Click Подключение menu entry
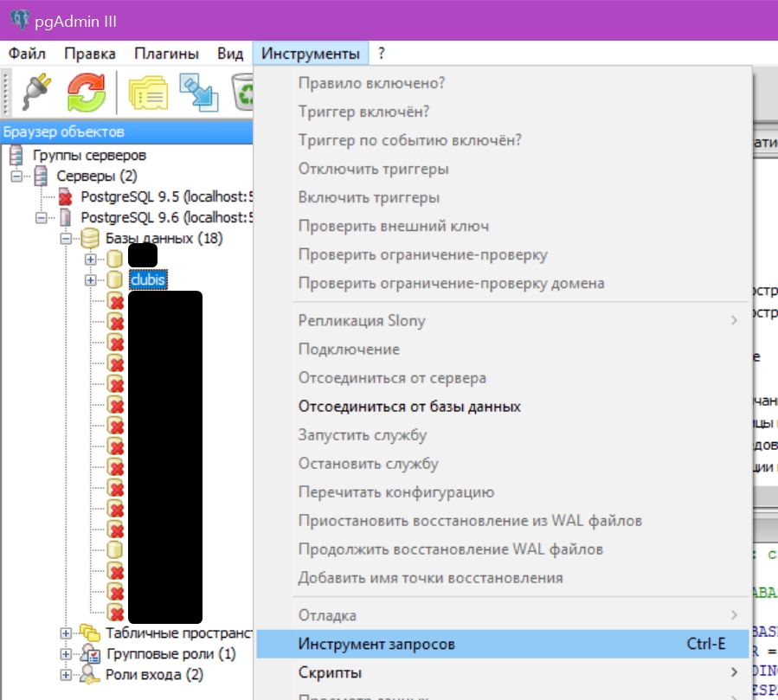Viewport: 778px width, 700px height. pyautogui.click(x=502, y=350)
